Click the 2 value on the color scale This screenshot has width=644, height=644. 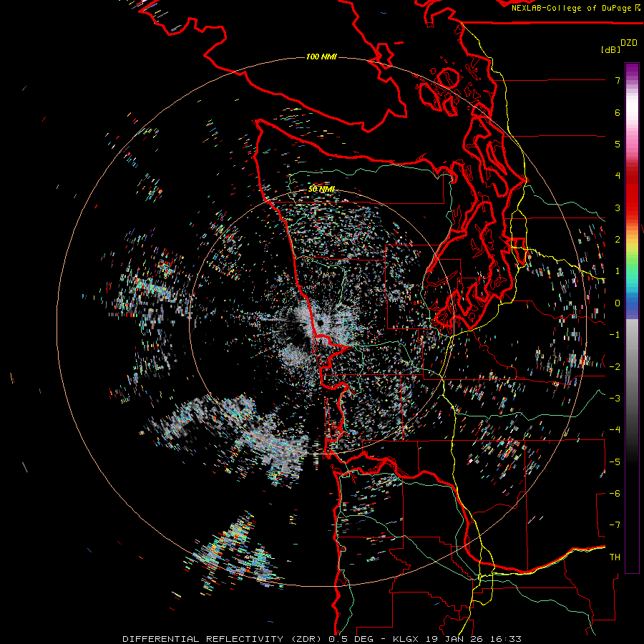[x=618, y=240]
